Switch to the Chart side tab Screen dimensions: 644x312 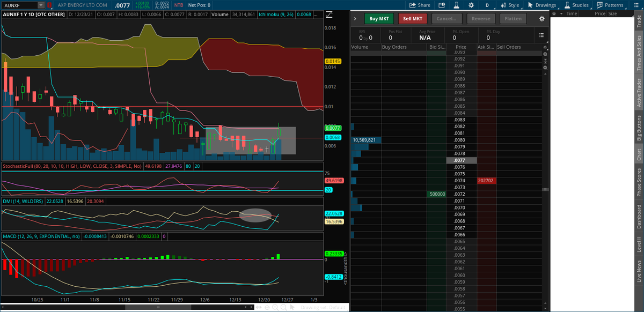click(x=639, y=155)
